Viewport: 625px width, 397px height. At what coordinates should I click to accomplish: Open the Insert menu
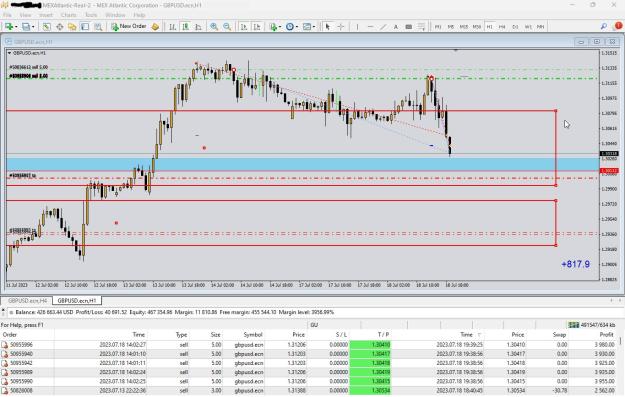coord(45,15)
